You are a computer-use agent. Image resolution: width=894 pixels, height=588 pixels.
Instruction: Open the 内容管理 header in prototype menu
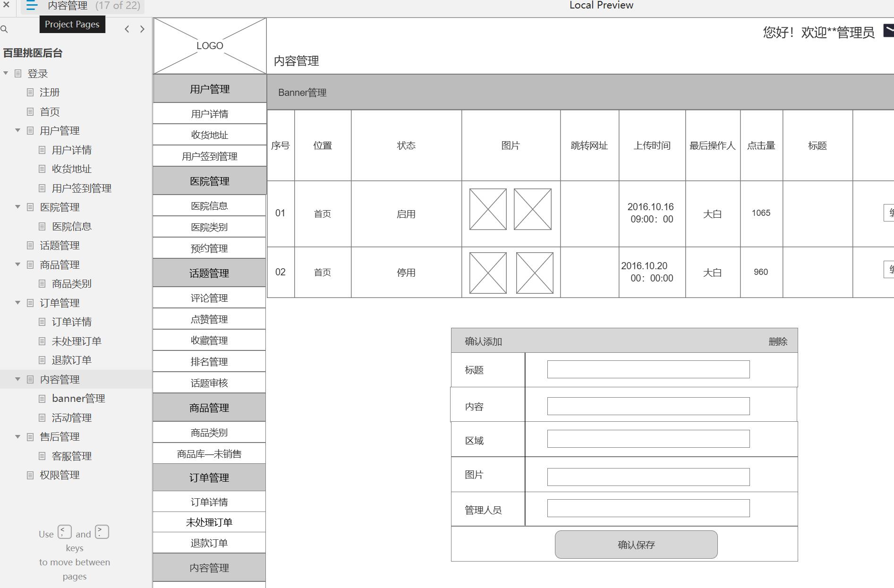pos(209,568)
